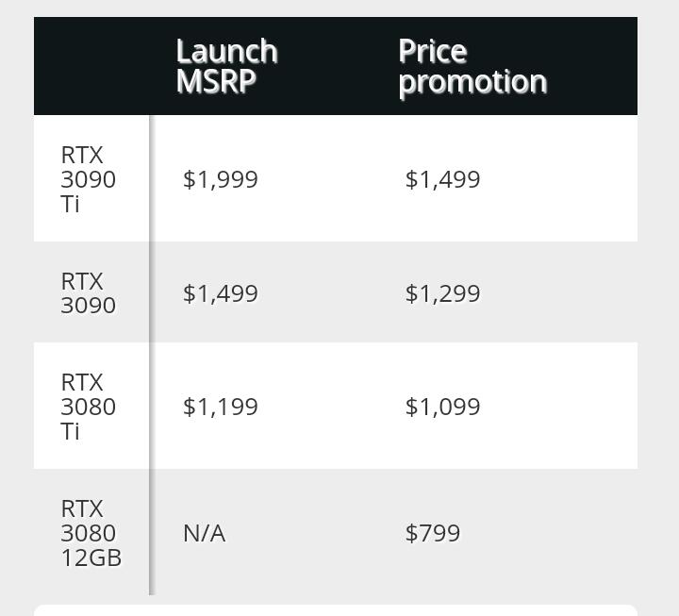Screen dimensions: 679x616
Task: Select the RTX 3080 12GB row label
Action: tap(91, 533)
